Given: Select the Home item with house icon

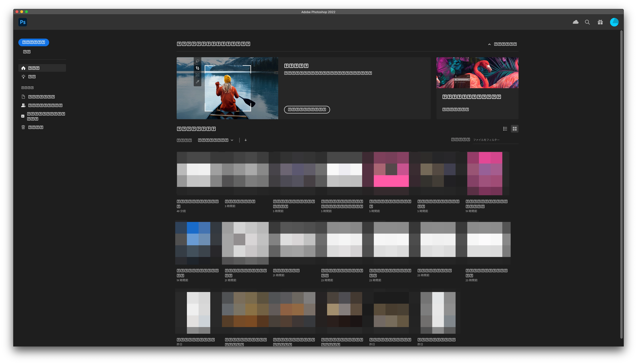Looking at the screenshot, I should pyautogui.click(x=33, y=68).
